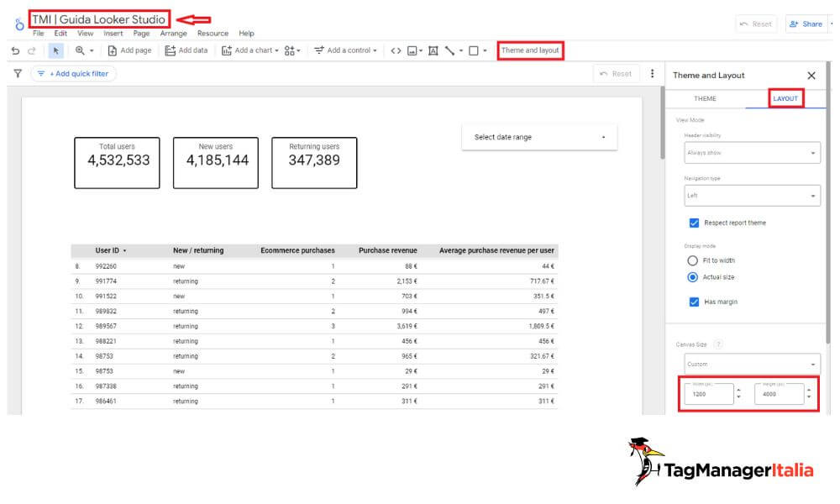Switch to the THEME tab
The image size is (840, 504).
click(x=705, y=98)
